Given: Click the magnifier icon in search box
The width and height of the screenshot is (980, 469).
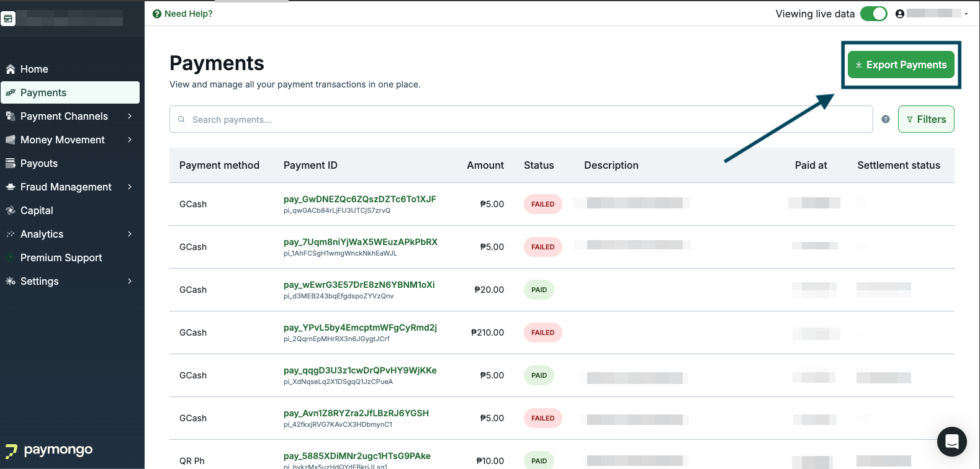Looking at the screenshot, I should (x=181, y=119).
